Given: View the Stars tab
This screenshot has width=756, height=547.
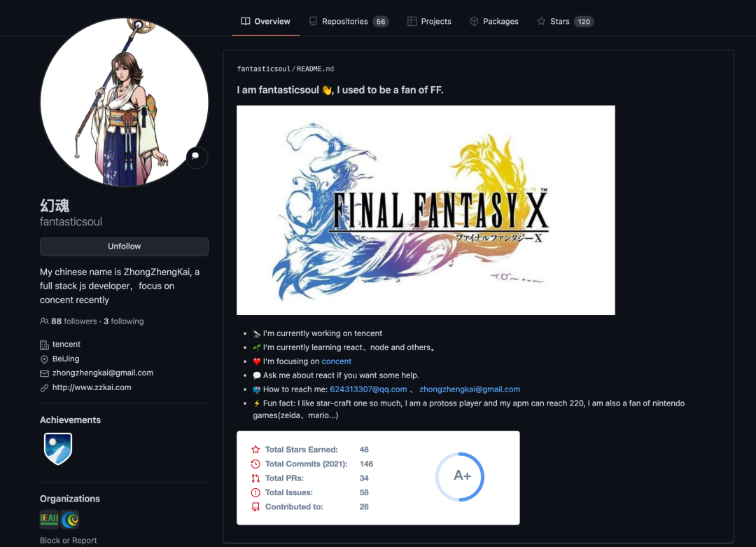Looking at the screenshot, I should coord(566,21).
